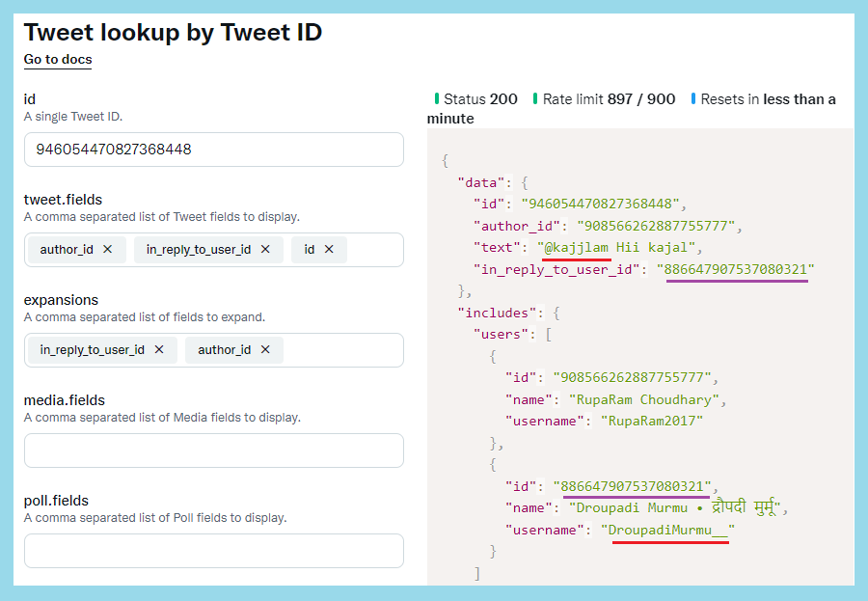
Task: Click the RupaRam2017 username value
Action: click(652, 421)
